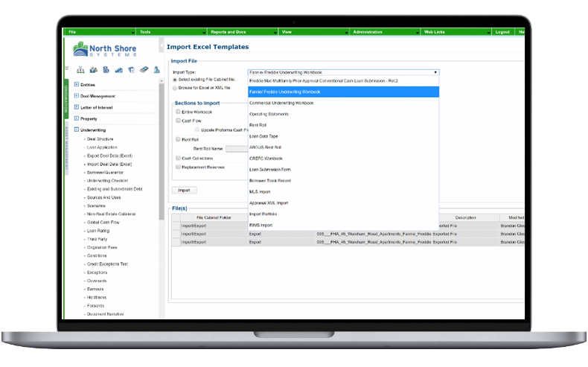Check the Cash Collections checkbox

coord(179,159)
